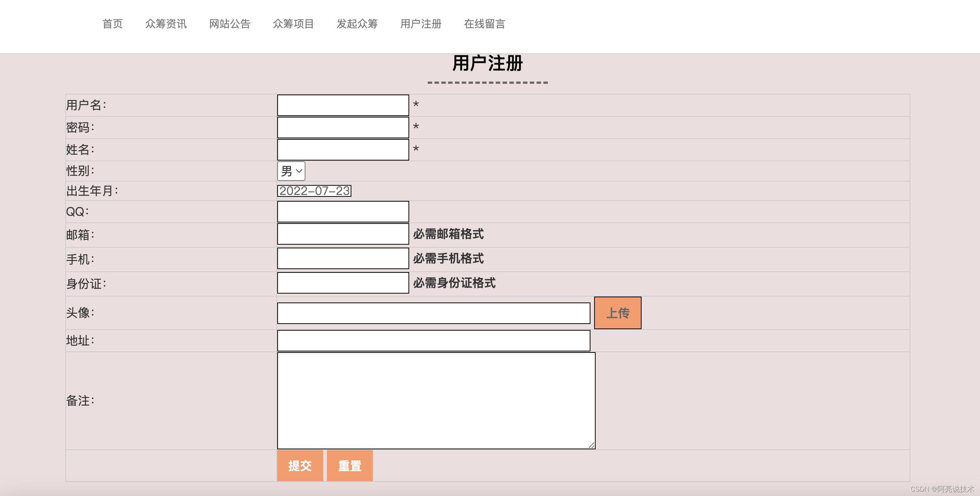The image size is (980, 496).
Task: Go to 众筹资讯 menu item
Action: click(x=166, y=24)
